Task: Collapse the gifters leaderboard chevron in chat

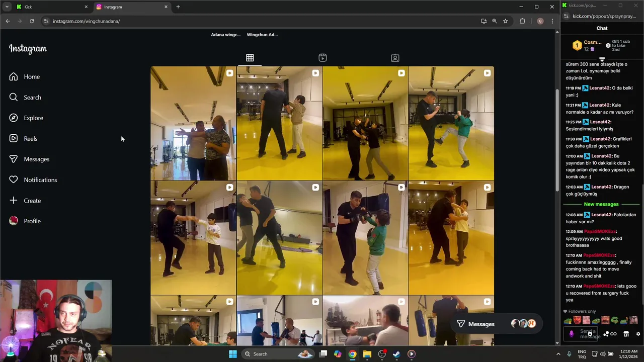Action: (x=602, y=59)
